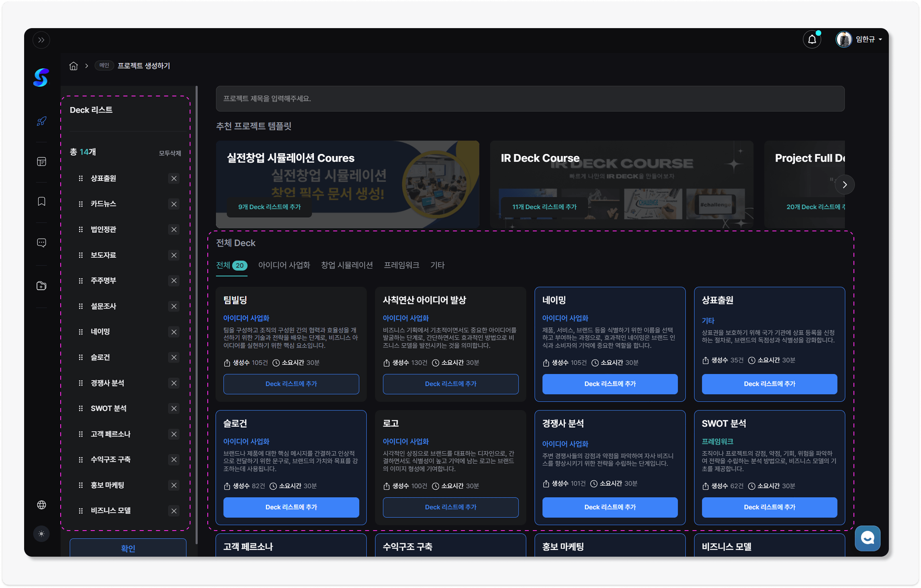Expand the collapsed sidebar with double-chevron
This screenshot has height=588, width=921.
pos(41,40)
